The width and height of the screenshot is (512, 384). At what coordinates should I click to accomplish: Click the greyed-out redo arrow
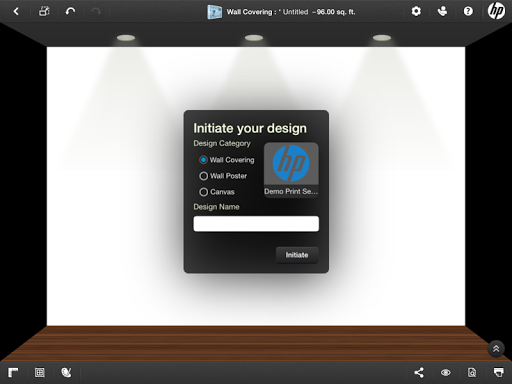(x=96, y=11)
